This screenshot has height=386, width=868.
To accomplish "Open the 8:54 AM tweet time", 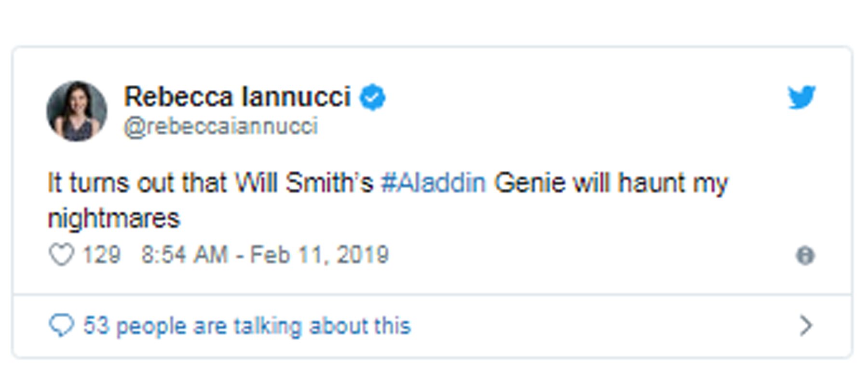I will point(184,255).
